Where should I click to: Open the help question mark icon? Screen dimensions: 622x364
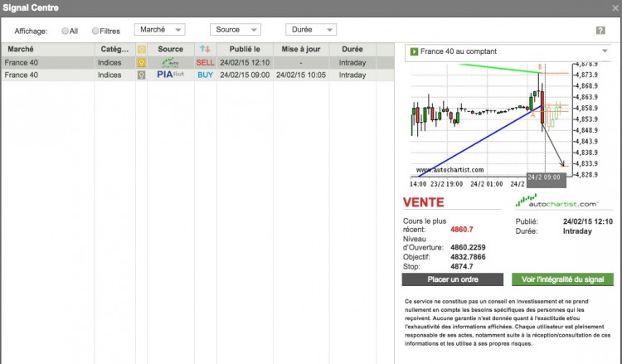point(600,31)
